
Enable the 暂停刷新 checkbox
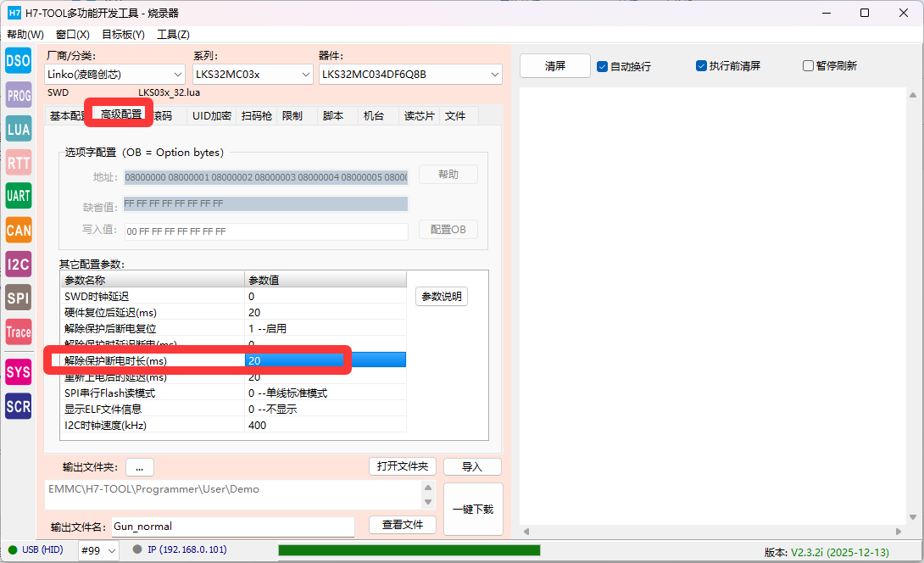808,66
